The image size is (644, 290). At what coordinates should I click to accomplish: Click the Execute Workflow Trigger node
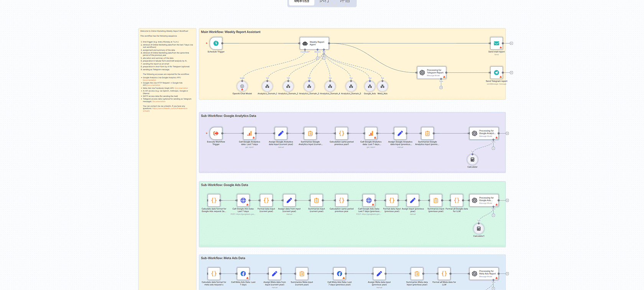216,133
